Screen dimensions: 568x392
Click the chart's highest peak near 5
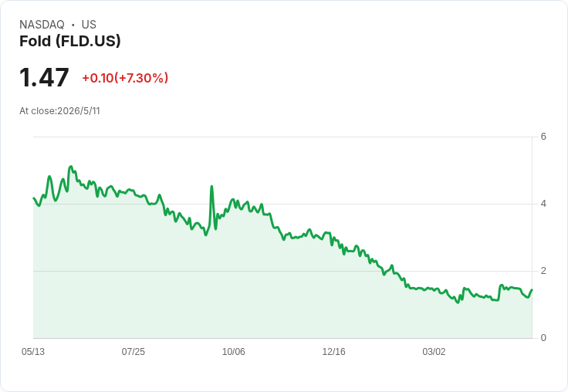point(71,167)
